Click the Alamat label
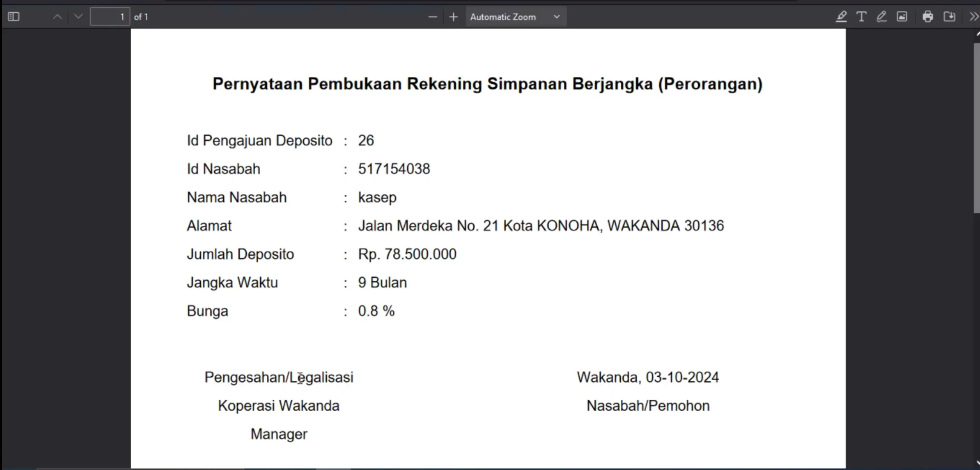Screen dimensions: 980x470 pos(209,226)
